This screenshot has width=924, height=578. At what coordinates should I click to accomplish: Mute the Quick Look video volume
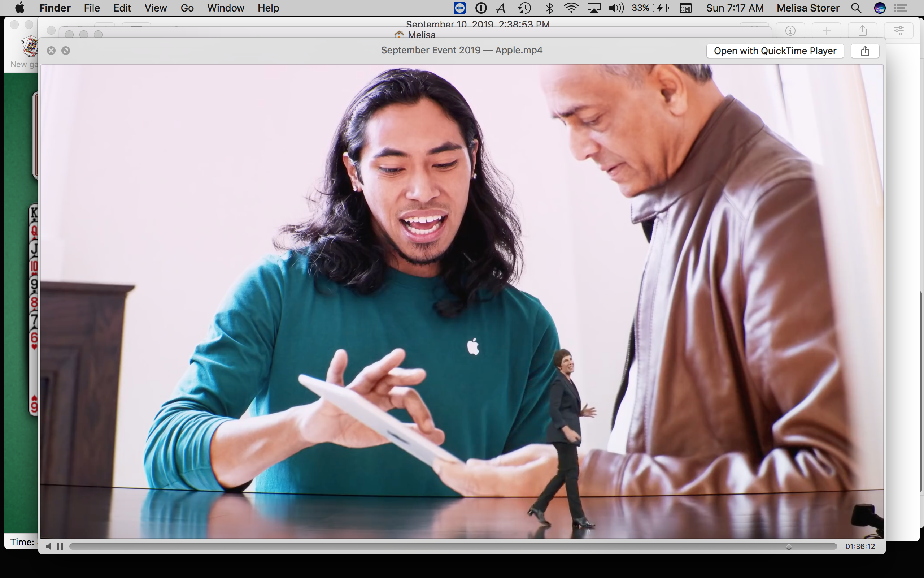[48, 546]
